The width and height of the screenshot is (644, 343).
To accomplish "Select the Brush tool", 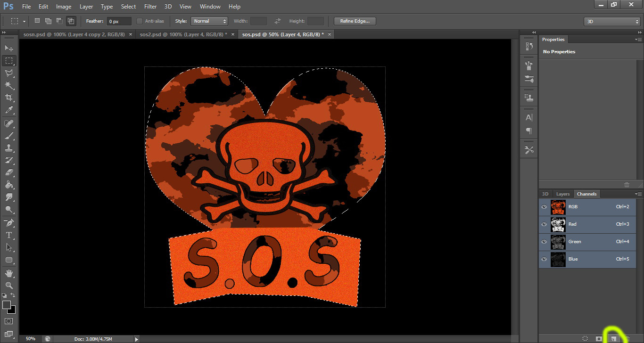I will pyautogui.click(x=9, y=136).
